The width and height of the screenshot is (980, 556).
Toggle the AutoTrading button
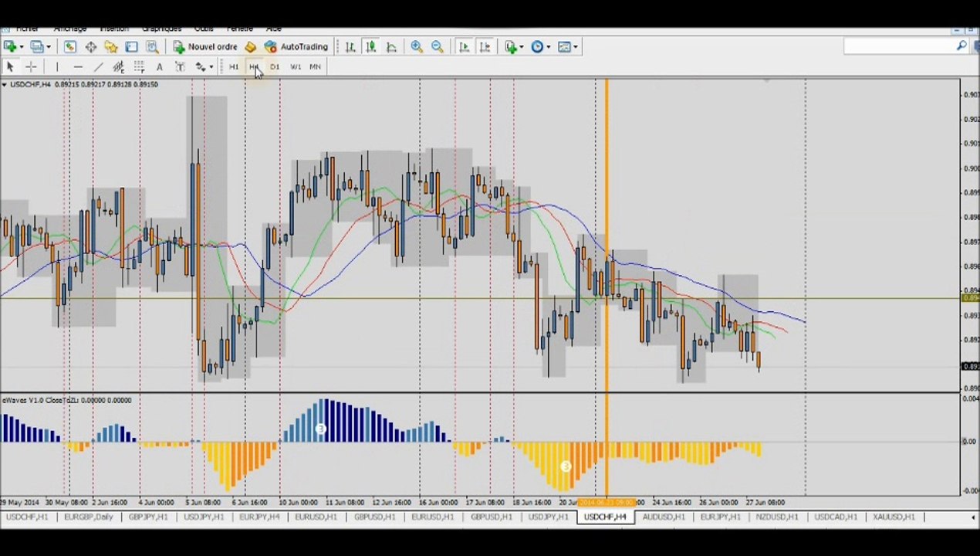pos(296,47)
